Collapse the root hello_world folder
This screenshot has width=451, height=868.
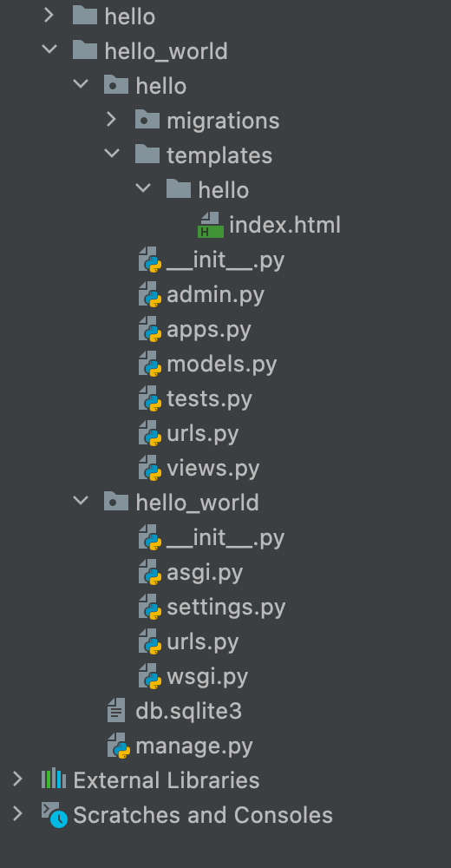click(x=49, y=50)
